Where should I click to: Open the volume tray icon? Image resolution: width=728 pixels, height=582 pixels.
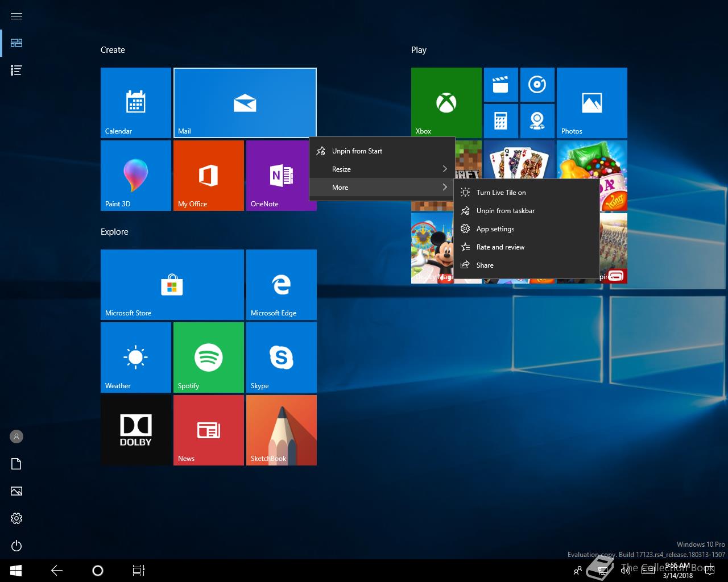tap(625, 571)
